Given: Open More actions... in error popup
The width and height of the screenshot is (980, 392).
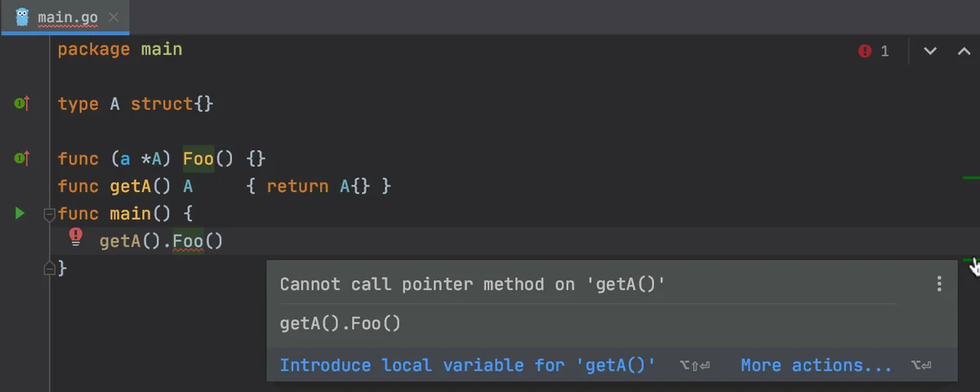Looking at the screenshot, I should pyautogui.click(x=816, y=365).
